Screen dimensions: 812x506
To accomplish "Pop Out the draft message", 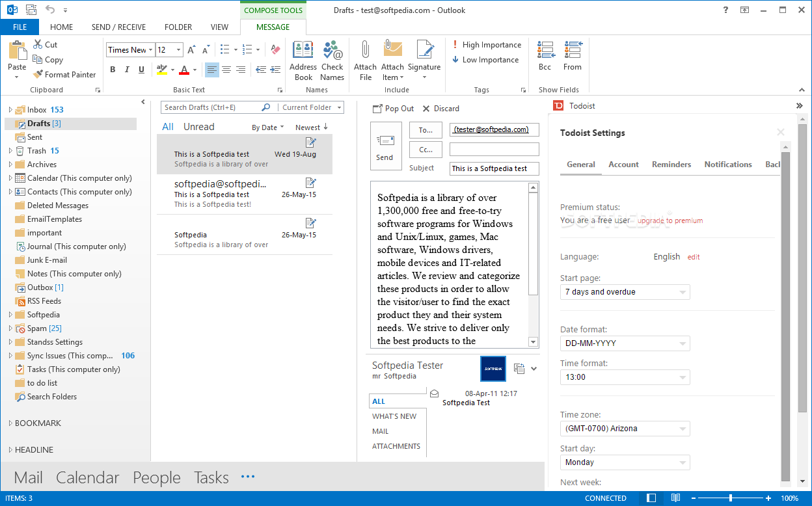I will (393, 109).
